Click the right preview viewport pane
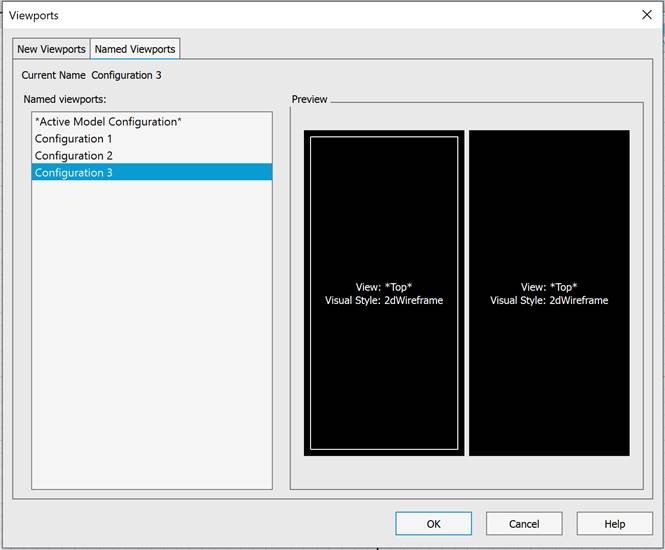The image size is (665, 550). (549, 220)
